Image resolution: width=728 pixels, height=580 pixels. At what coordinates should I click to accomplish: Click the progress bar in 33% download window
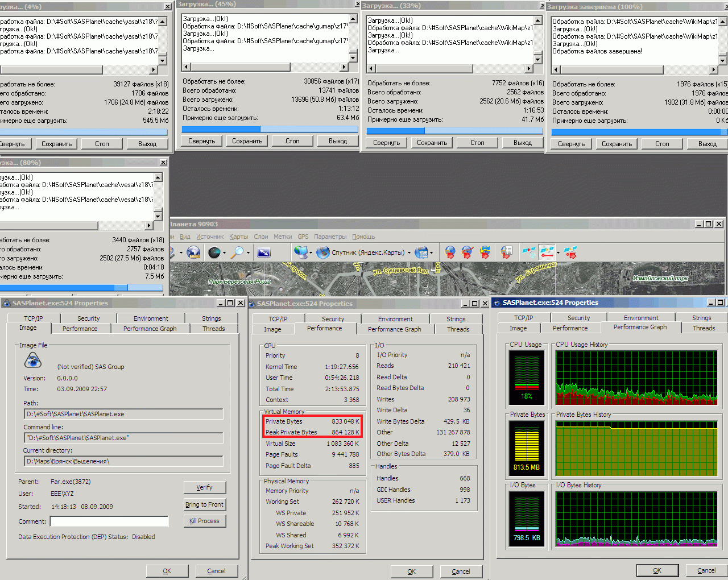tap(454, 130)
